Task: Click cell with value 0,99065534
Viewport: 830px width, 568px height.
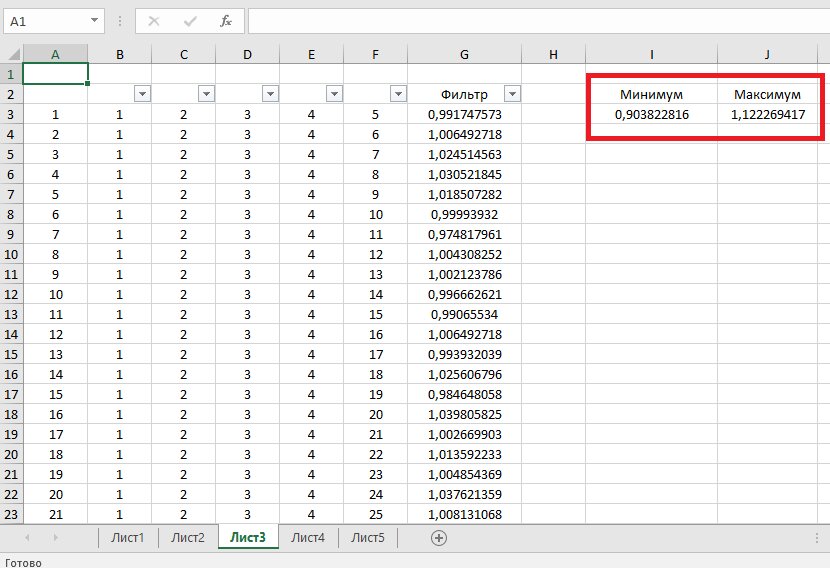Action: click(464, 314)
